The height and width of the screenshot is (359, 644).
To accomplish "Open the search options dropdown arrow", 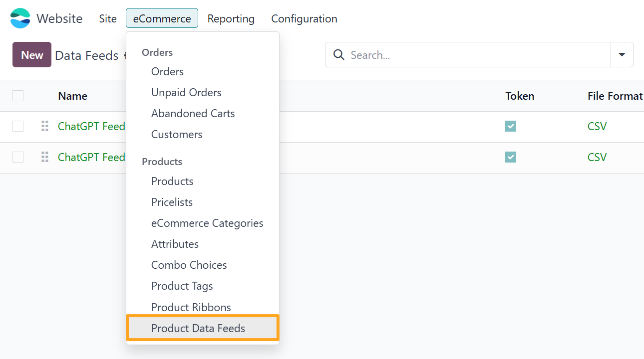I will click(622, 55).
